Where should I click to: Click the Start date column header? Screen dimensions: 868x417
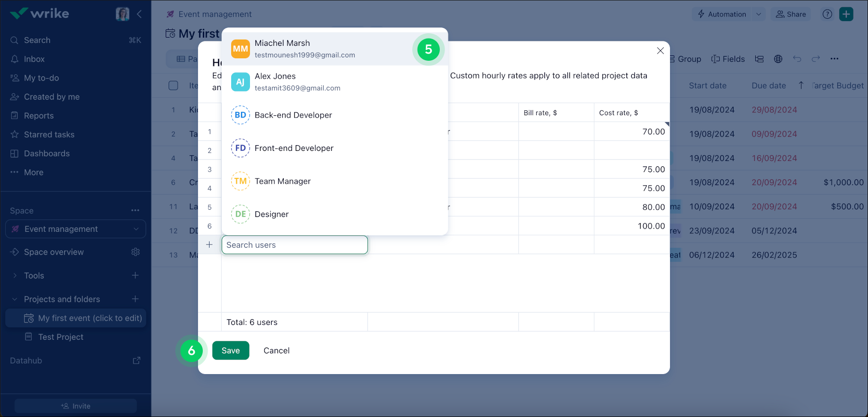pos(708,85)
